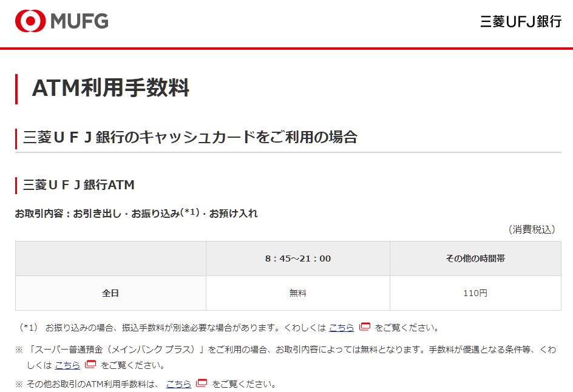Image resolution: width=573 pixels, height=392 pixels.
Task: Click the 三菱ＵＦＪ銀行ATM subheading
Action: pos(78,185)
